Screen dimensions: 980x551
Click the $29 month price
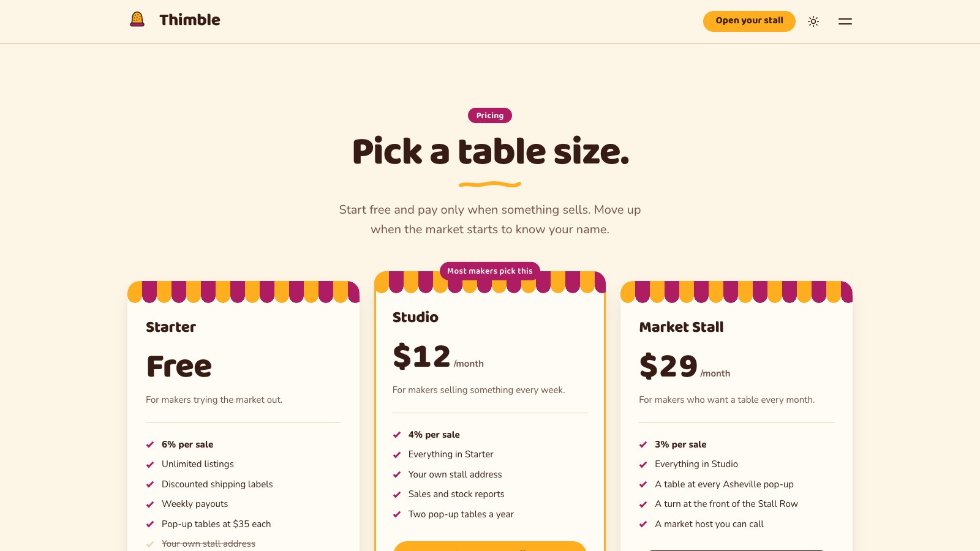(685, 366)
